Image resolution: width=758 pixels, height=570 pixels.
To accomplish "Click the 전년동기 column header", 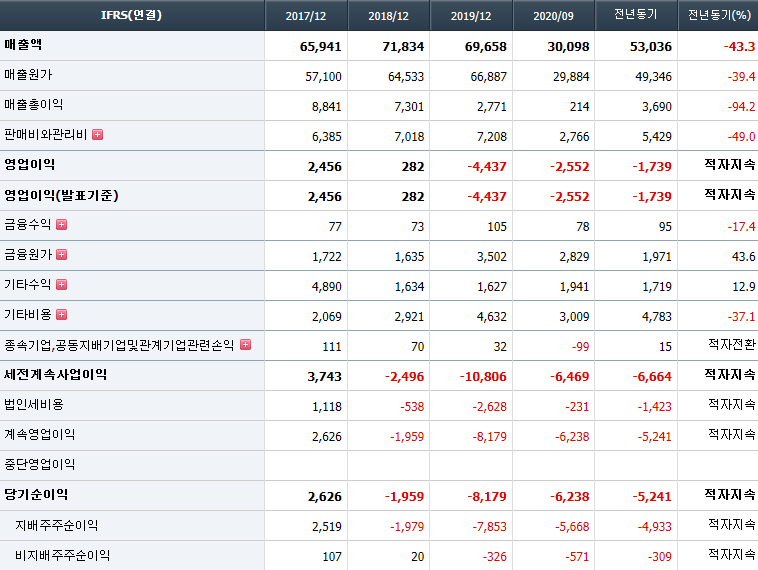I will (x=636, y=15).
